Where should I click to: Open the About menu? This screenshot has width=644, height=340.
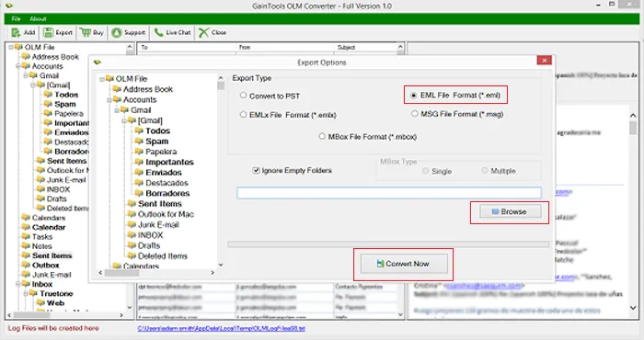point(38,19)
